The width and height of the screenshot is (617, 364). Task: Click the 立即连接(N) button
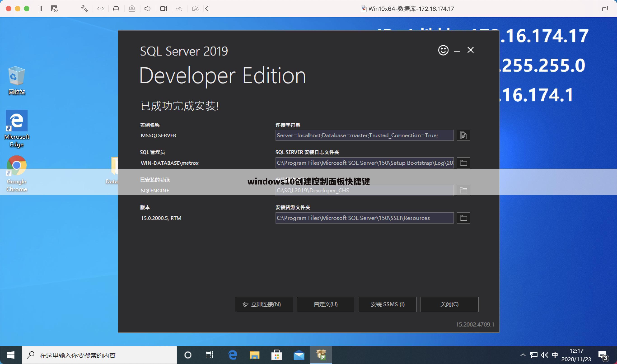pyautogui.click(x=264, y=304)
